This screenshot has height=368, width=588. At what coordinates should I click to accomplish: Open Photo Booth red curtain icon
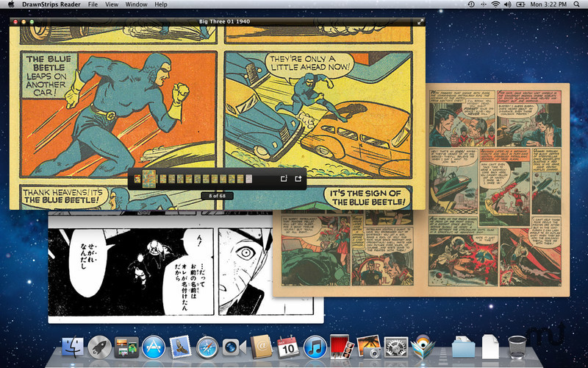tap(341, 346)
